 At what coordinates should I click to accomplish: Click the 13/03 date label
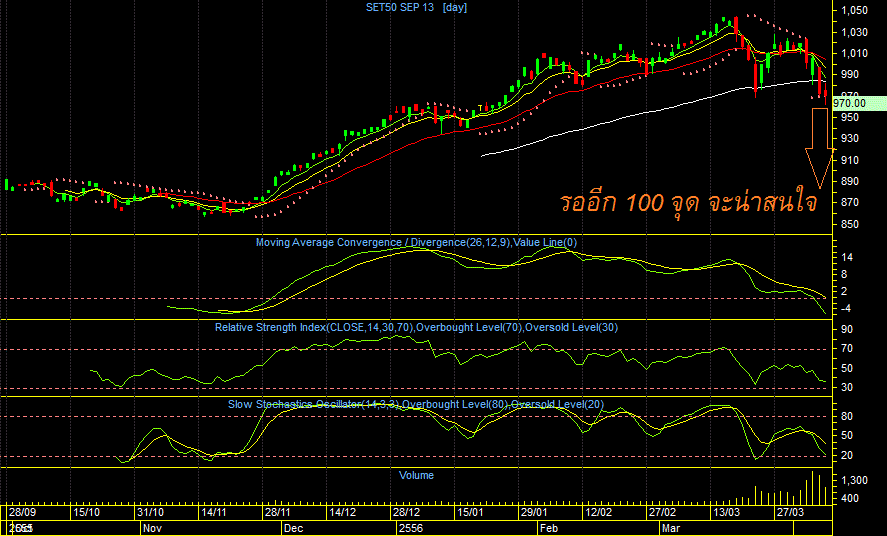coord(726,512)
